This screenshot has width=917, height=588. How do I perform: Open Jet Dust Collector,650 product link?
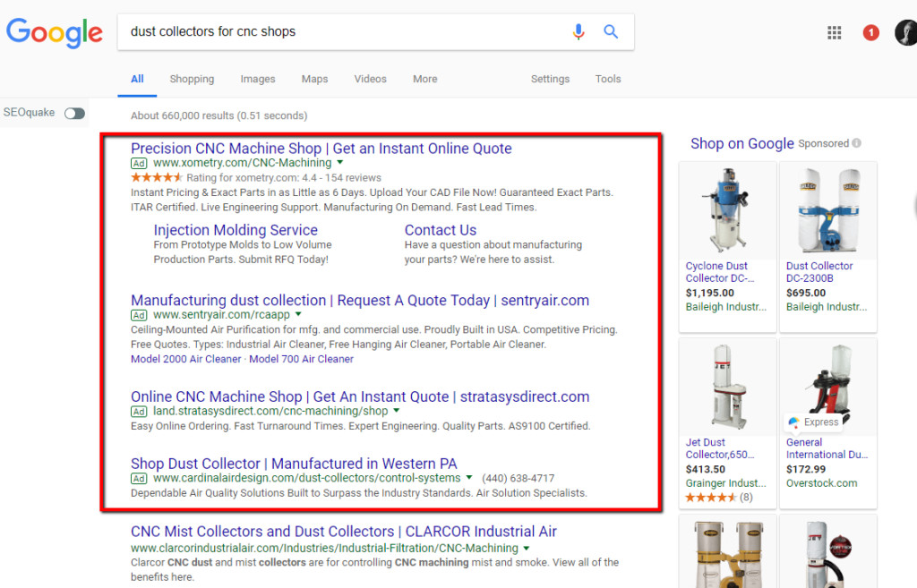720,448
